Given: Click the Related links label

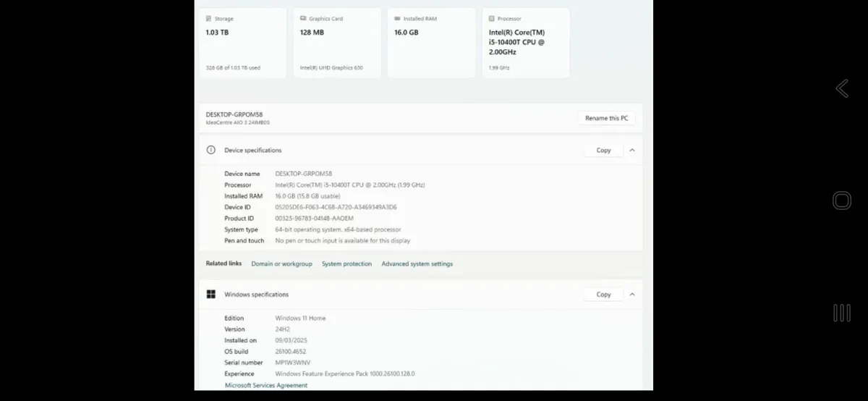Looking at the screenshot, I should point(224,263).
